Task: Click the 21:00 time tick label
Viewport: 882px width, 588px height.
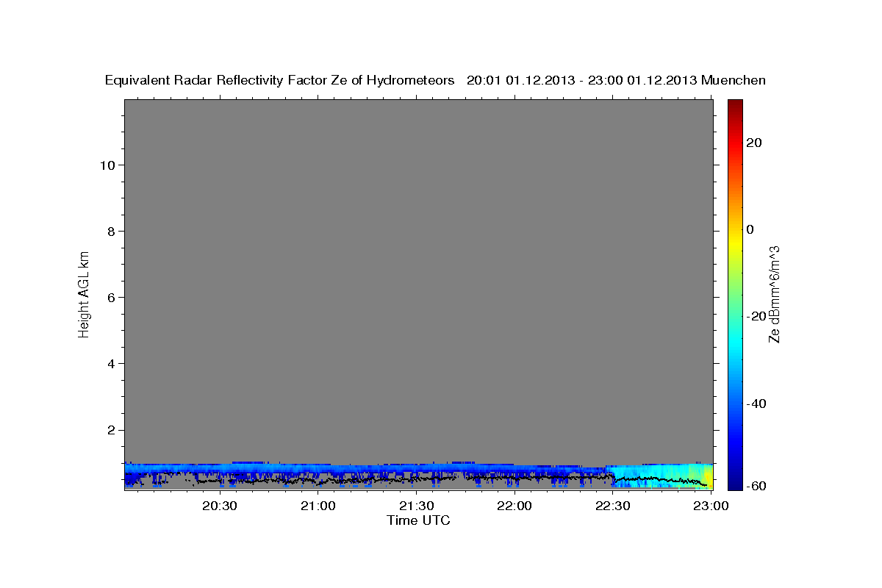Action: (x=318, y=506)
